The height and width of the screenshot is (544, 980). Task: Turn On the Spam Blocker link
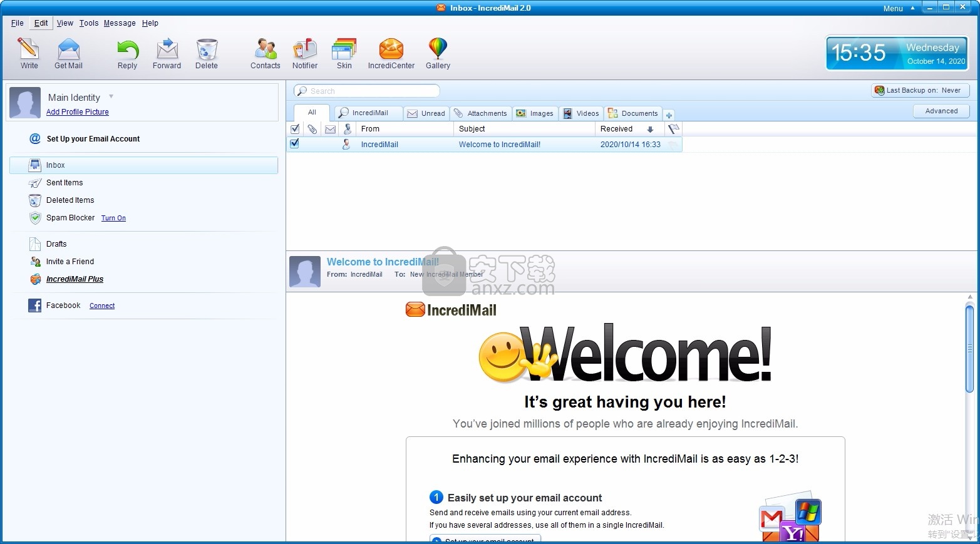pos(113,218)
